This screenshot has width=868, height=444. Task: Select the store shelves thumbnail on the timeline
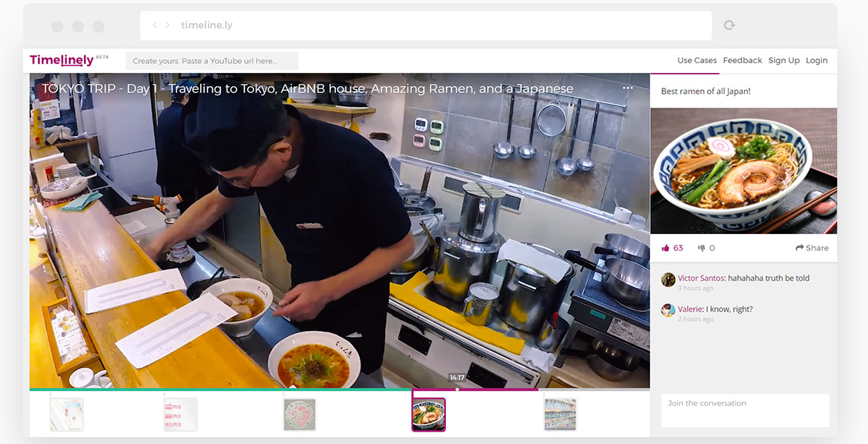[560, 415]
